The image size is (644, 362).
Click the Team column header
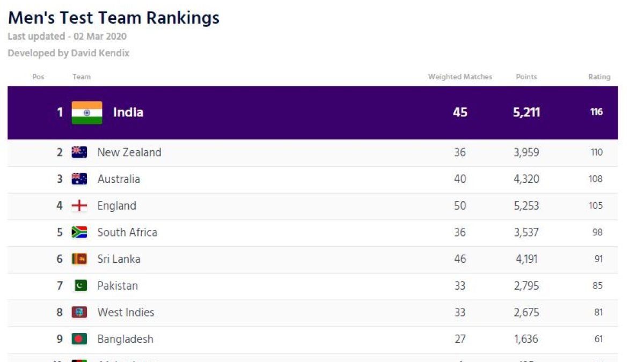[82, 77]
